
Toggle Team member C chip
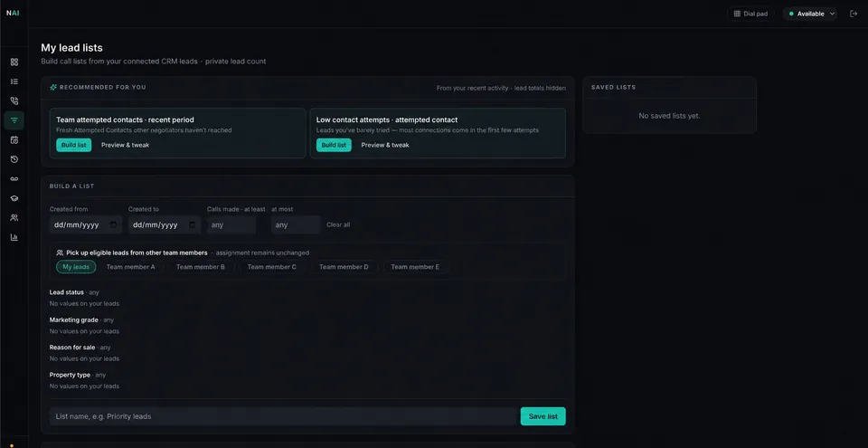(272, 267)
